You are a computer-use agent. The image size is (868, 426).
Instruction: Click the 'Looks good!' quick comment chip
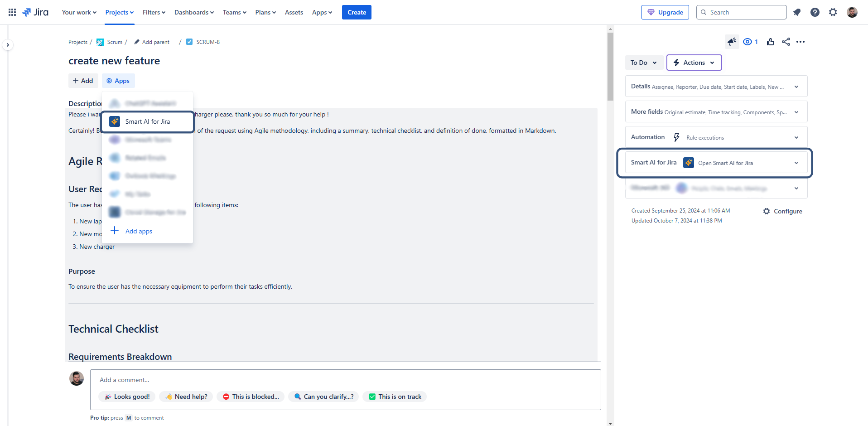127,397
